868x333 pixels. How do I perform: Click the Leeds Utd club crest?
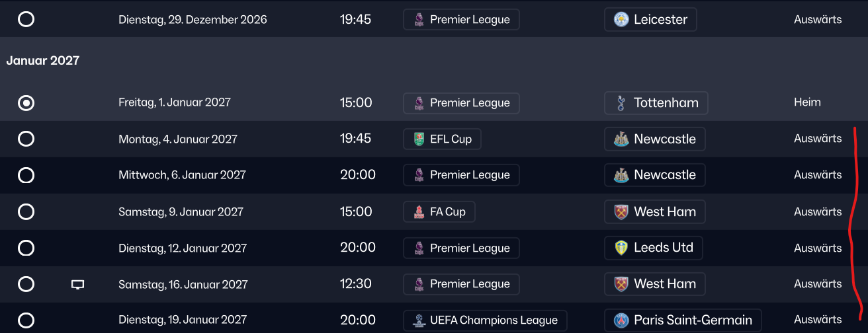click(621, 248)
